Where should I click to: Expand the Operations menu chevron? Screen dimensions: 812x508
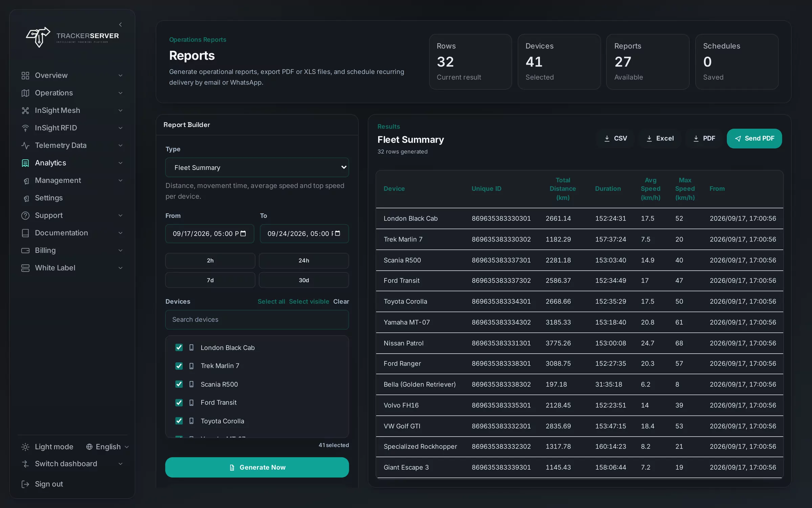coord(120,93)
